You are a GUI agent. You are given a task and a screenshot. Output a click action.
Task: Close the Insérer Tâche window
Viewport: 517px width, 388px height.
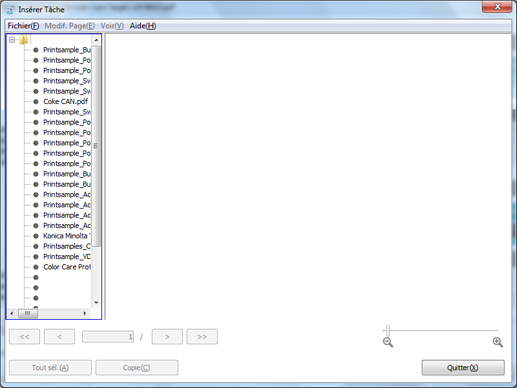497,7
